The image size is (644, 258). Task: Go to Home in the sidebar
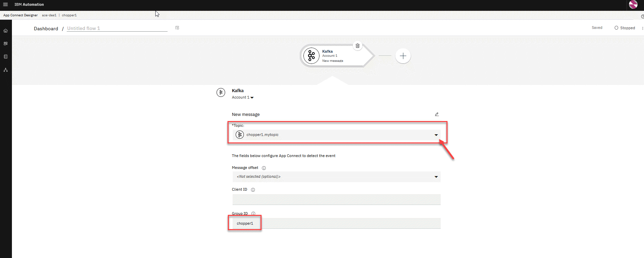coord(5,31)
